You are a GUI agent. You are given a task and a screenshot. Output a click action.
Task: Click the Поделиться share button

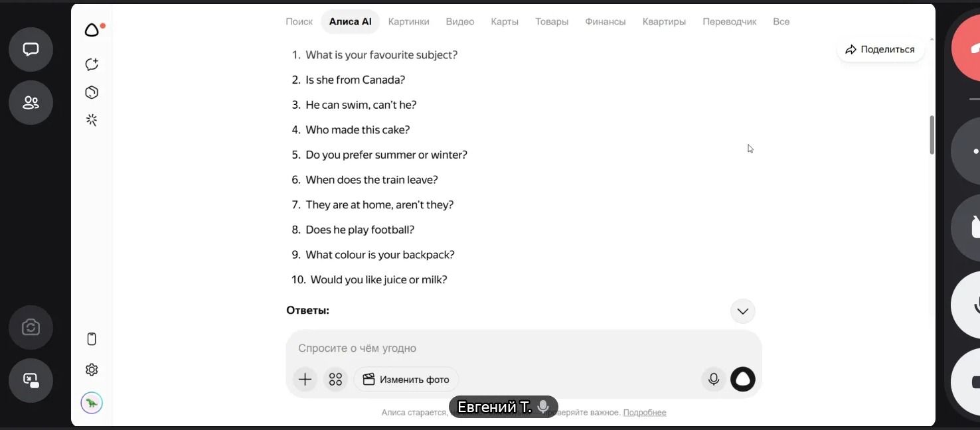(x=880, y=50)
